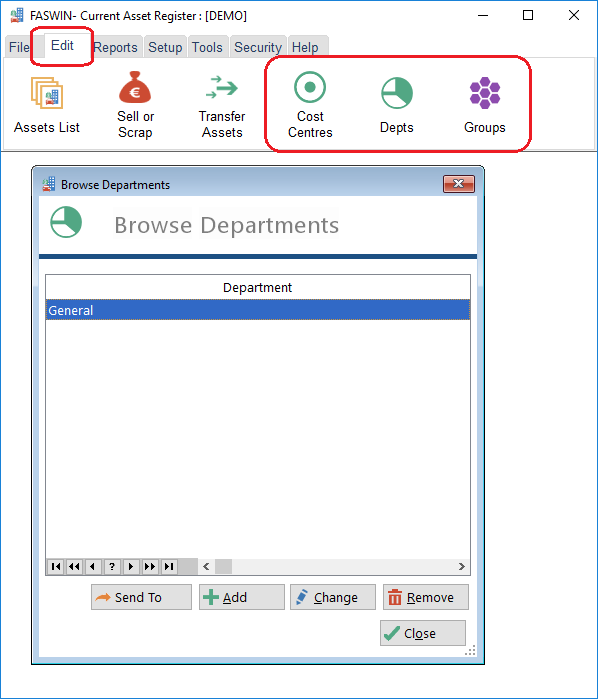Open the Assets List icon
Image resolution: width=598 pixels, height=699 pixels.
(x=47, y=93)
